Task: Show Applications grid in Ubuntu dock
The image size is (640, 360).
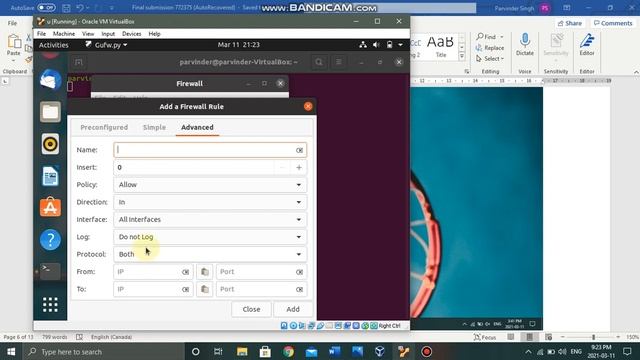Action: coord(50,304)
